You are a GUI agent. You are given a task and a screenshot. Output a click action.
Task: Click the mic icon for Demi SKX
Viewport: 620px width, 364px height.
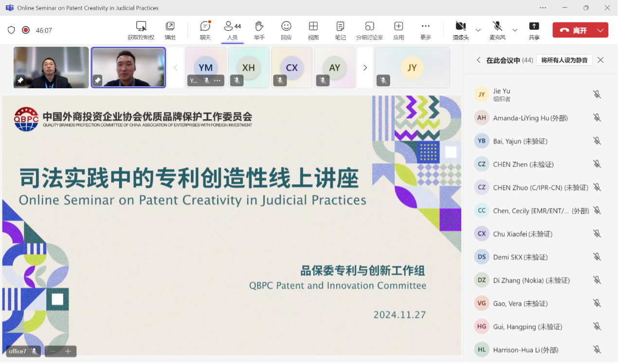point(597,257)
